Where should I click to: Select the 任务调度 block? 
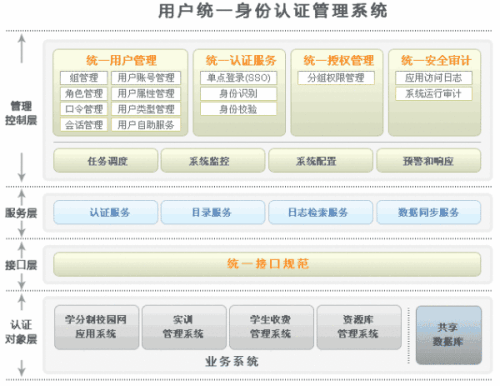106,161
